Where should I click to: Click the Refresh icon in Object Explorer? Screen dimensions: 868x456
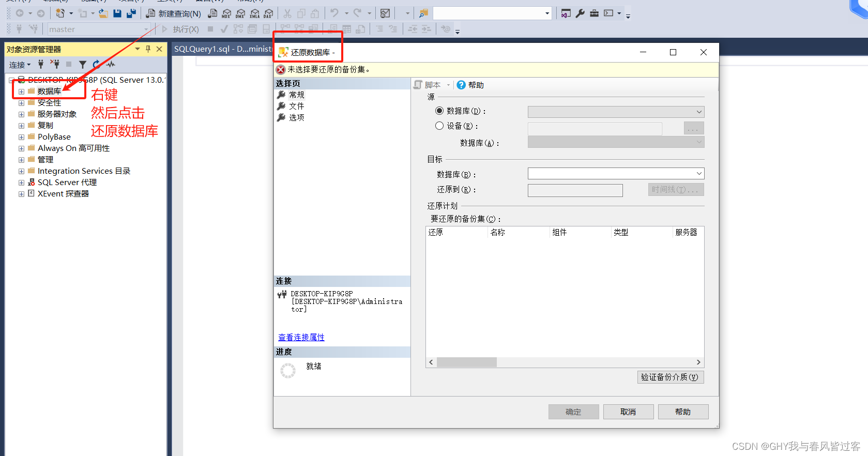[96, 65]
